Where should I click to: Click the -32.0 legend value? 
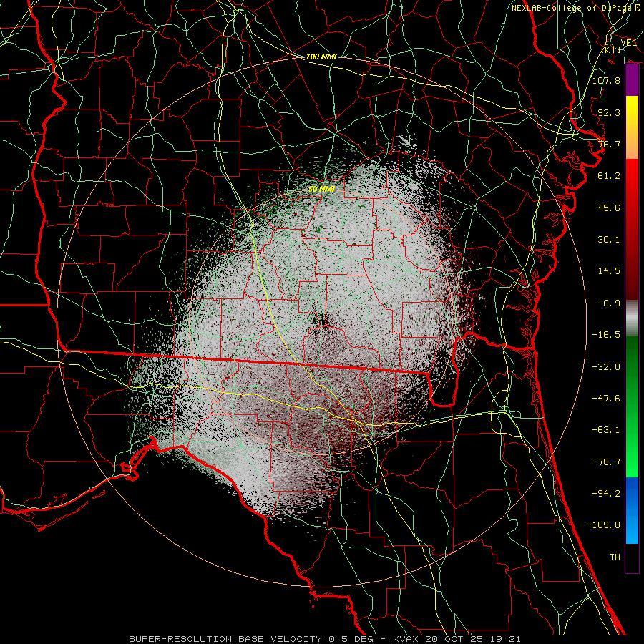pyautogui.click(x=606, y=367)
